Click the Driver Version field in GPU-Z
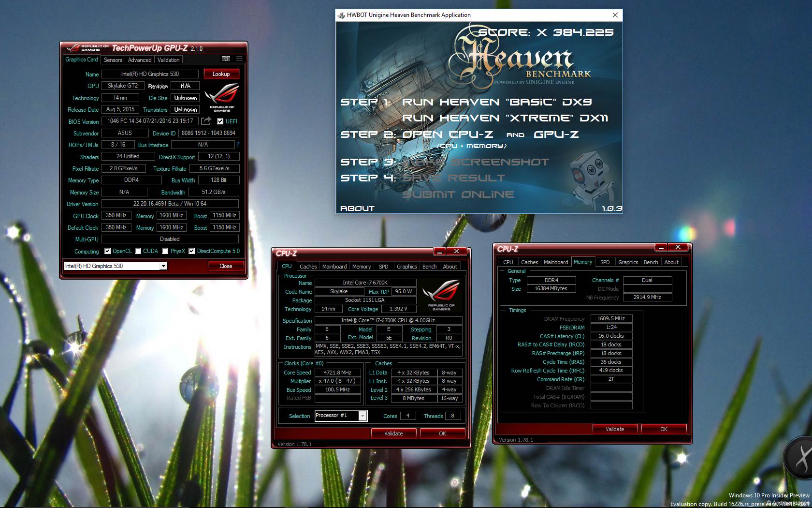 tap(170, 204)
